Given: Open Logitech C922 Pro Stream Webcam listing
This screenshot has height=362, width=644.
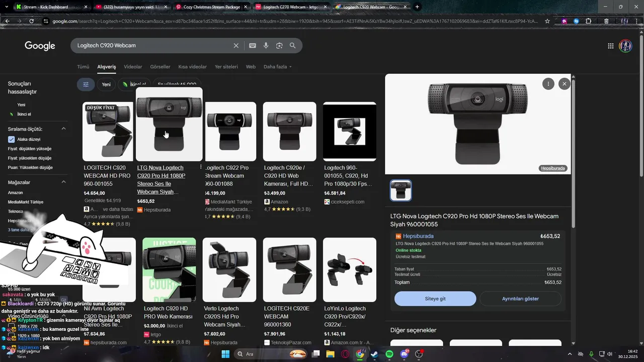Looking at the screenshot, I should point(226,175).
